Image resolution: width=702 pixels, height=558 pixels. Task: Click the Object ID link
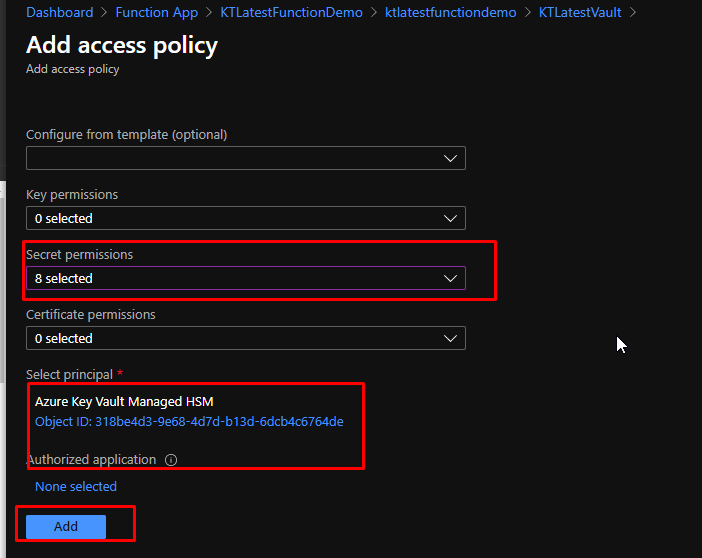point(189,422)
